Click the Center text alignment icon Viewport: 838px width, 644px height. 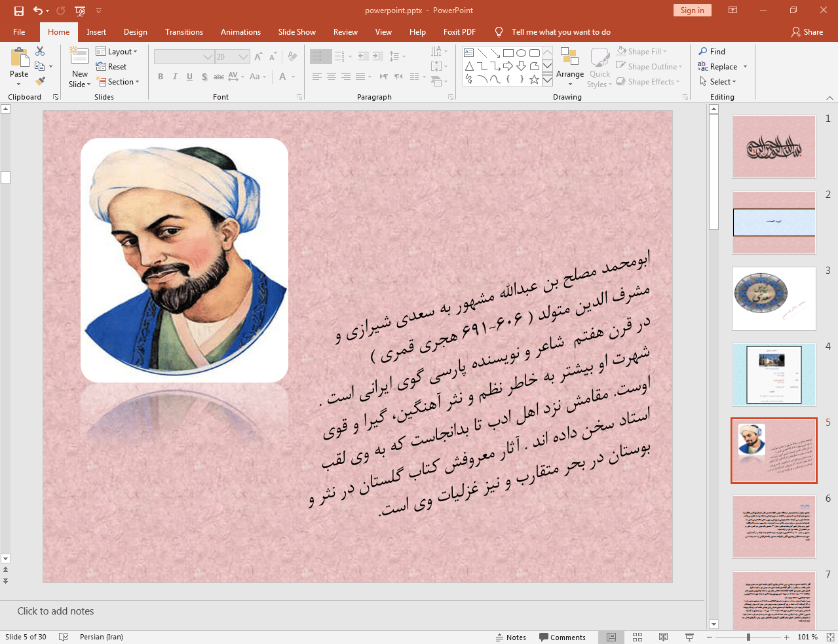pyautogui.click(x=332, y=77)
